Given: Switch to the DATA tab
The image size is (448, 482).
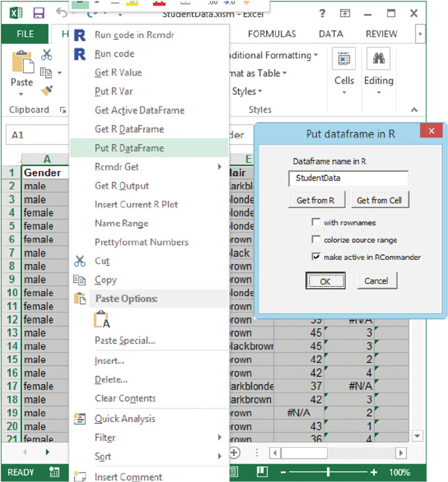Looking at the screenshot, I should tap(331, 34).
